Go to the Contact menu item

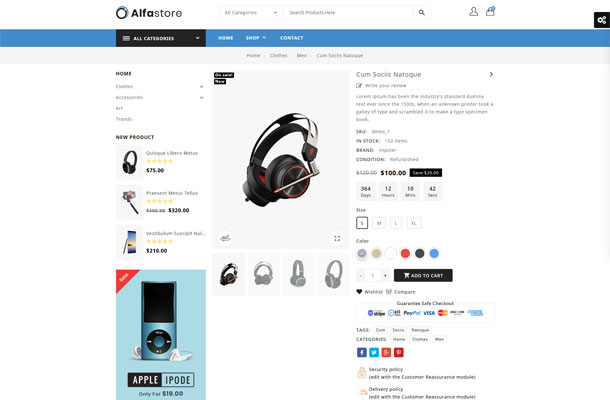[x=291, y=38]
